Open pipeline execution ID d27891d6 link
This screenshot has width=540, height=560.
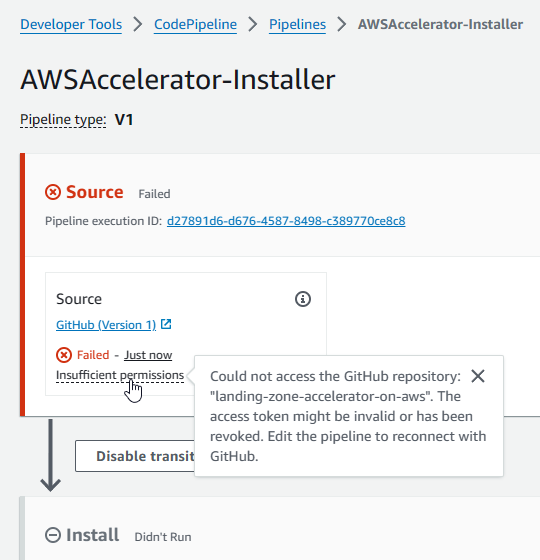[x=286, y=221]
